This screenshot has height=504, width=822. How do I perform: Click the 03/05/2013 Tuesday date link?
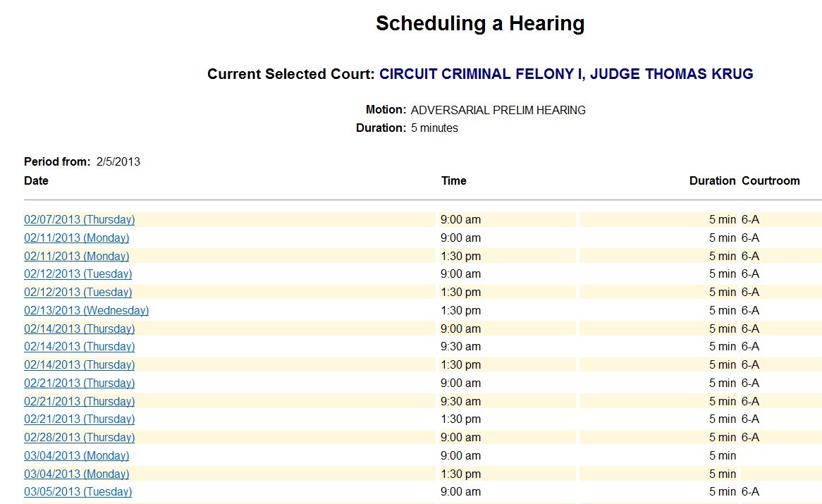coord(78,492)
